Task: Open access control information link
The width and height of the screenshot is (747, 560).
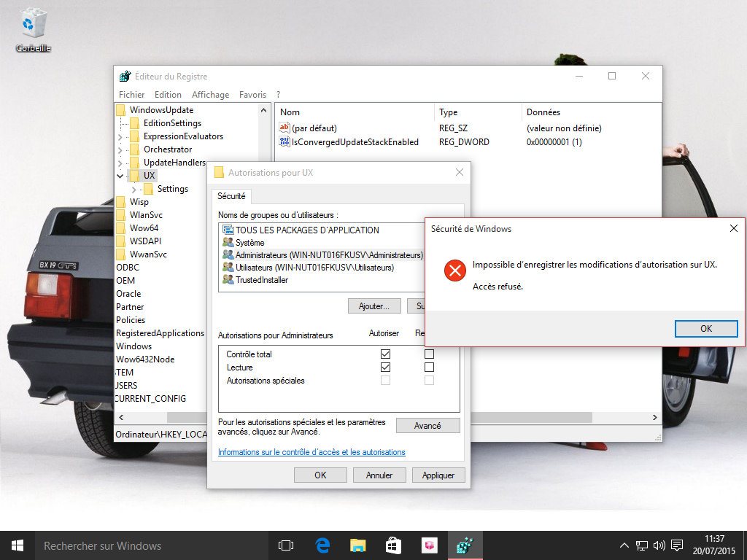Action: tap(311, 452)
